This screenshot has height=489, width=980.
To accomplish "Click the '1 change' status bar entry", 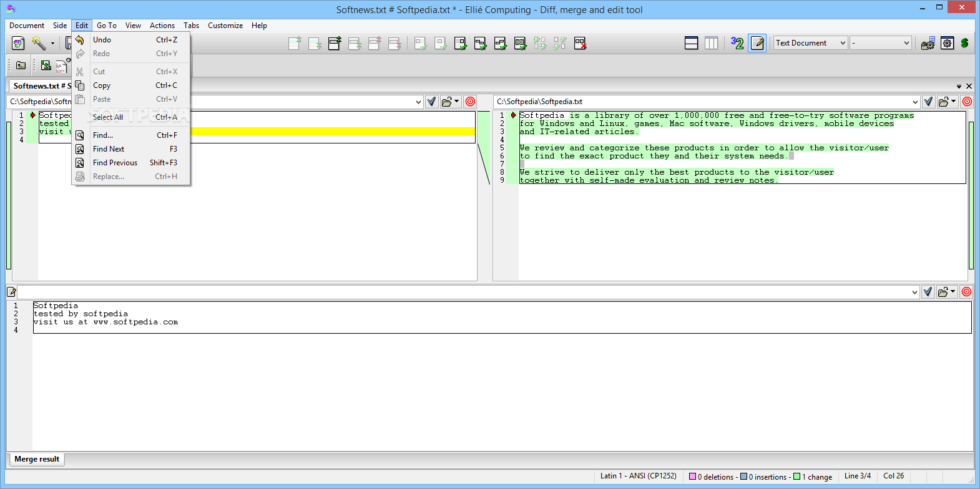I will pyautogui.click(x=813, y=477).
